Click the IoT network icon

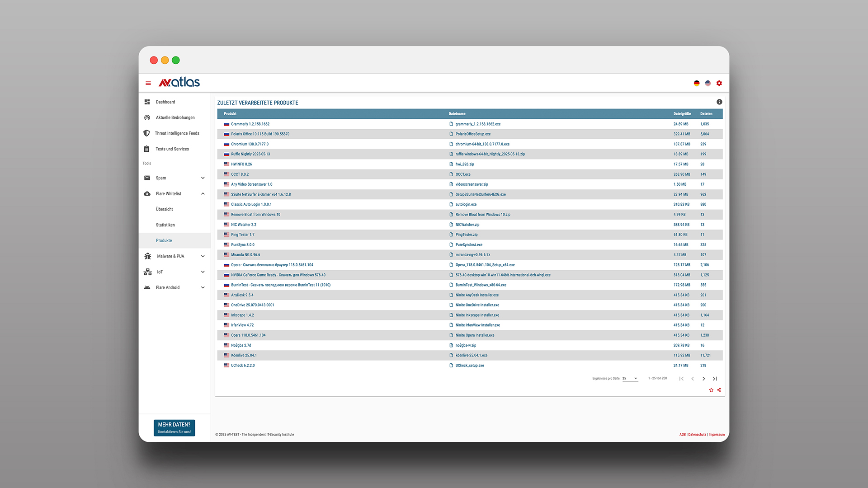point(147,272)
